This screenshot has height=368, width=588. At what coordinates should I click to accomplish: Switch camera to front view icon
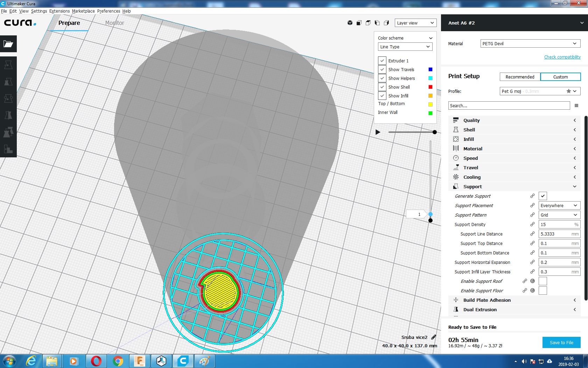[x=359, y=23]
